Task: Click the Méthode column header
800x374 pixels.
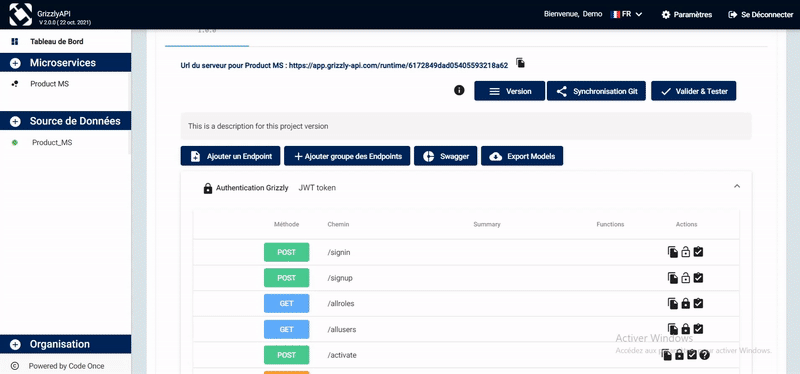Action: [x=286, y=225]
